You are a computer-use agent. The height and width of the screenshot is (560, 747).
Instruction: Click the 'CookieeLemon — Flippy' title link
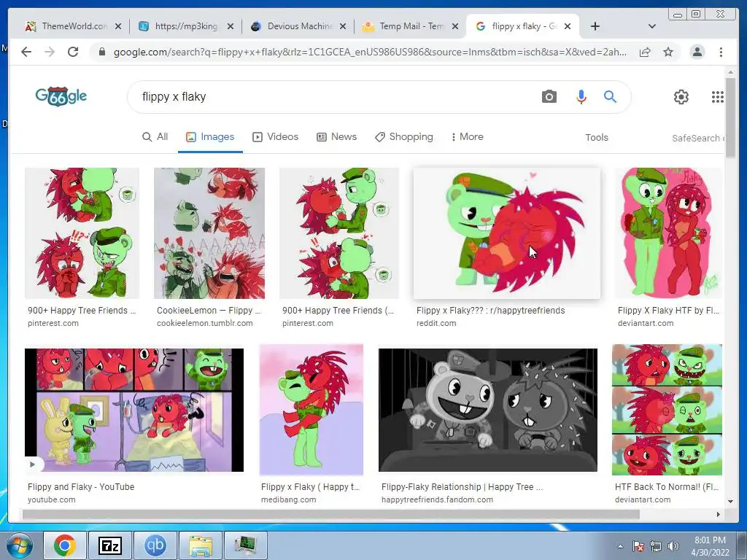(x=209, y=311)
